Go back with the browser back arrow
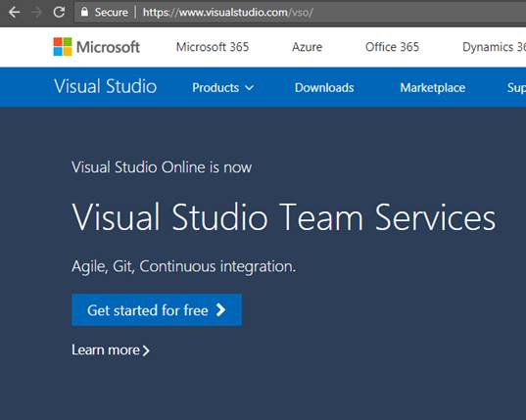The image size is (526, 420). 14,13
